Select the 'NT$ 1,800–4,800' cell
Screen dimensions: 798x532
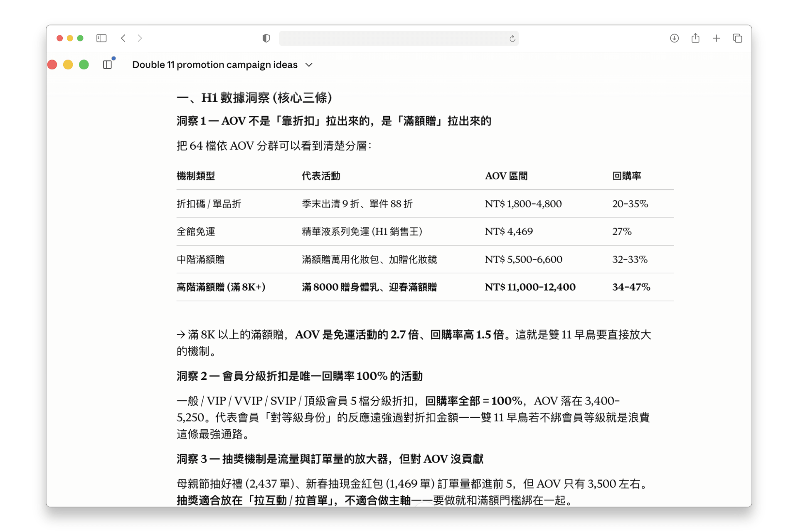[523, 204]
